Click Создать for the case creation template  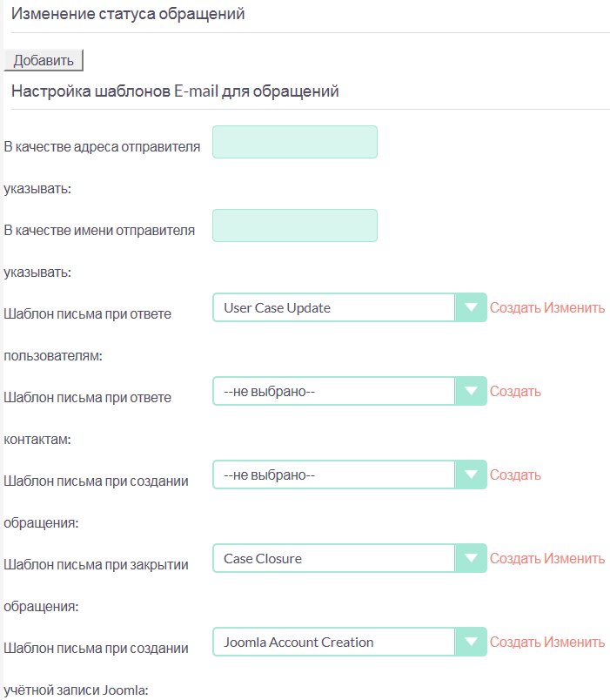(515, 475)
